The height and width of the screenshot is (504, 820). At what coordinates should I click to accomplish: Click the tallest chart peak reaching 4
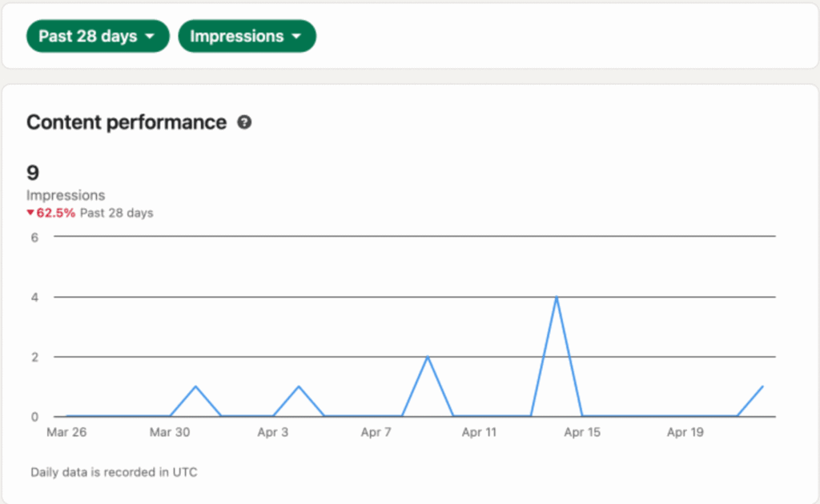(x=557, y=298)
